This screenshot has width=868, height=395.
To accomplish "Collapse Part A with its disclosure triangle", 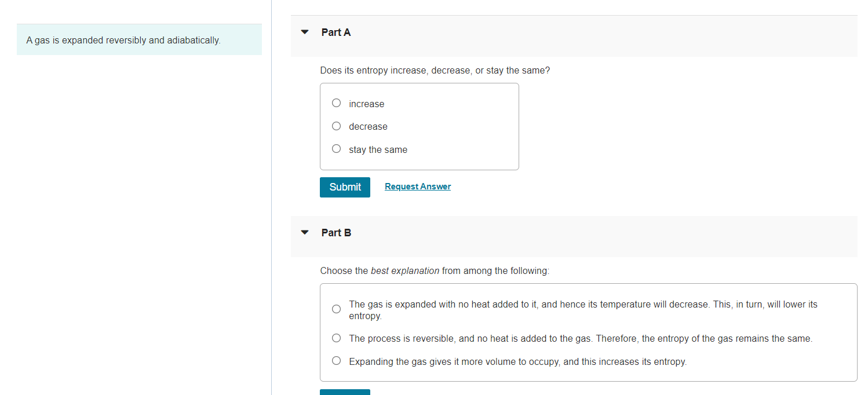I will [x=304, y=32].
